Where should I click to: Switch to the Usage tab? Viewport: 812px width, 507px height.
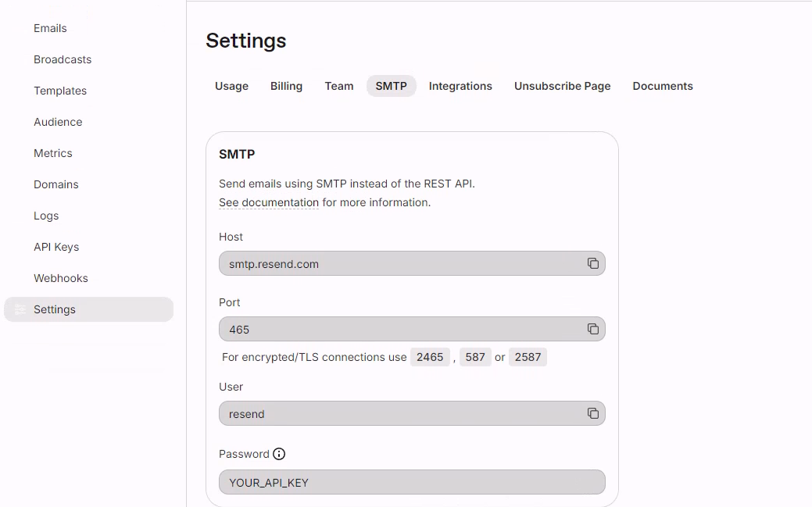click(231, 86)
